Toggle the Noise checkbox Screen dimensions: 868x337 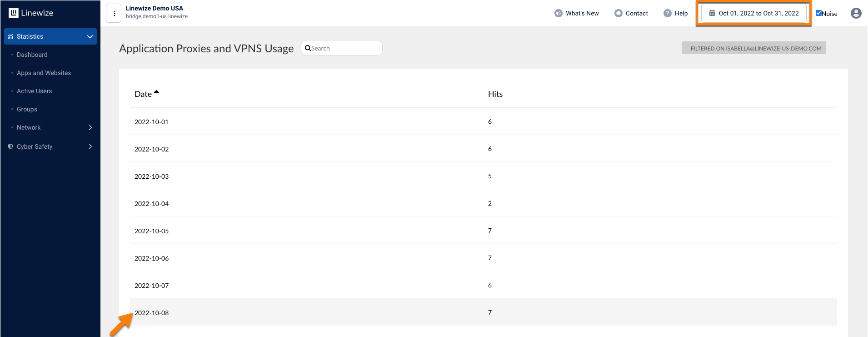[x=818, y=13]
